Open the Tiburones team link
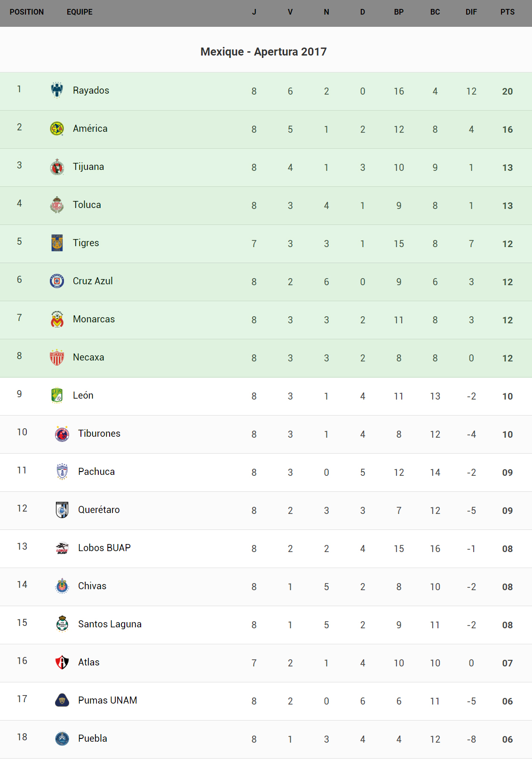532x761 pixels. point(99,433)
